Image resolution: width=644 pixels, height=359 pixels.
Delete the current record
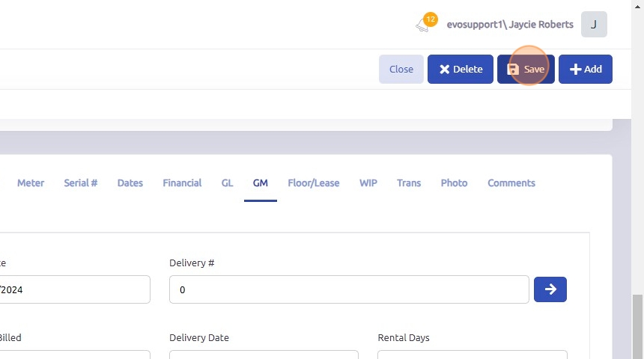point(461,70)
